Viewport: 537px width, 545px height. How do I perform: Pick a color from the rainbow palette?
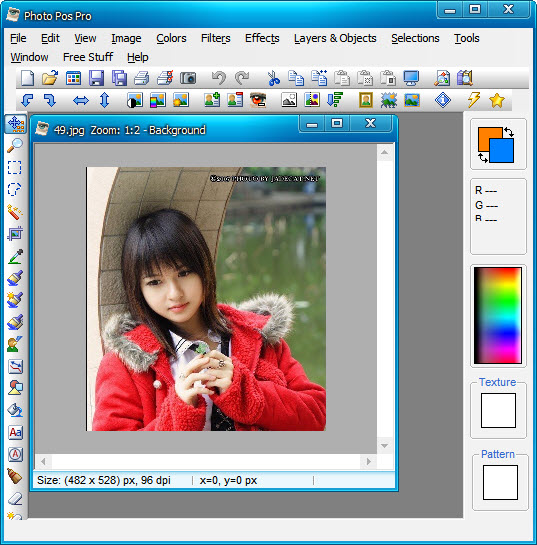tap(498, 315)
